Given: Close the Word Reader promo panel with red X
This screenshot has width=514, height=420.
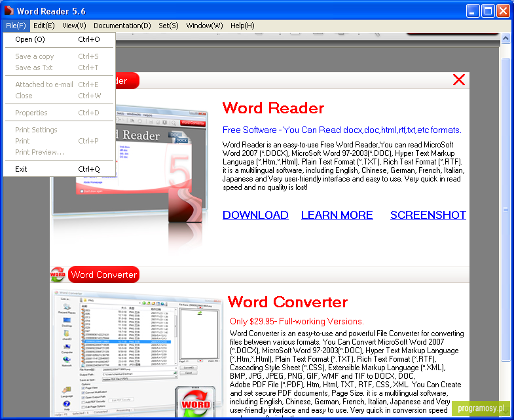Looking at the screenshot, I should 458,80.
